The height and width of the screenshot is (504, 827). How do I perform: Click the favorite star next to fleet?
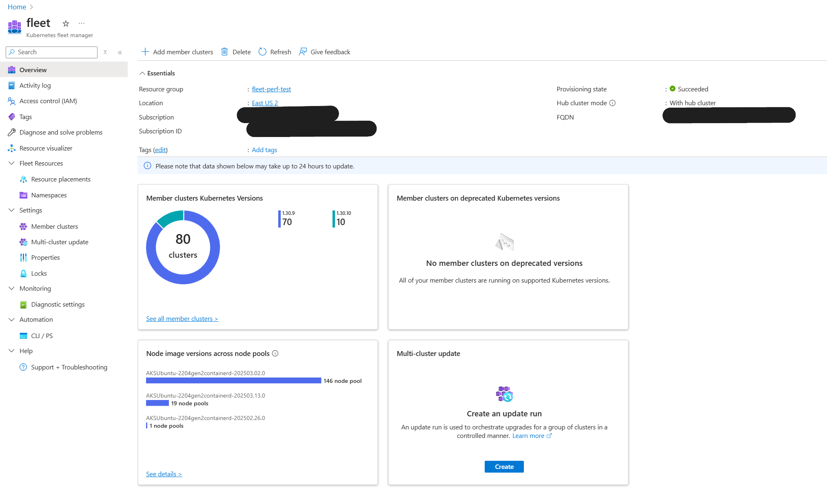tap(66, 24)
